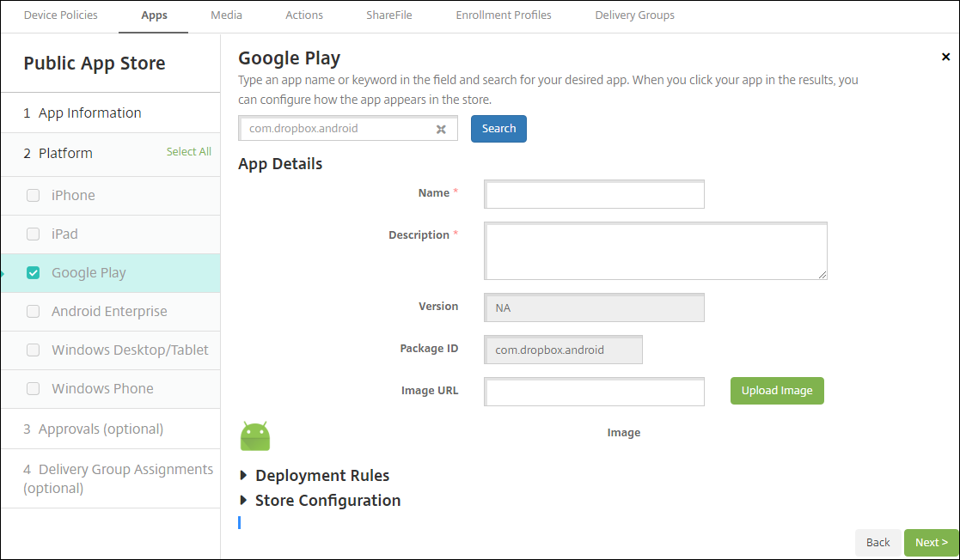Viewport: 960px width, 560px height.
Task: Check the iPhone platform checkbox
Action: 34,195
